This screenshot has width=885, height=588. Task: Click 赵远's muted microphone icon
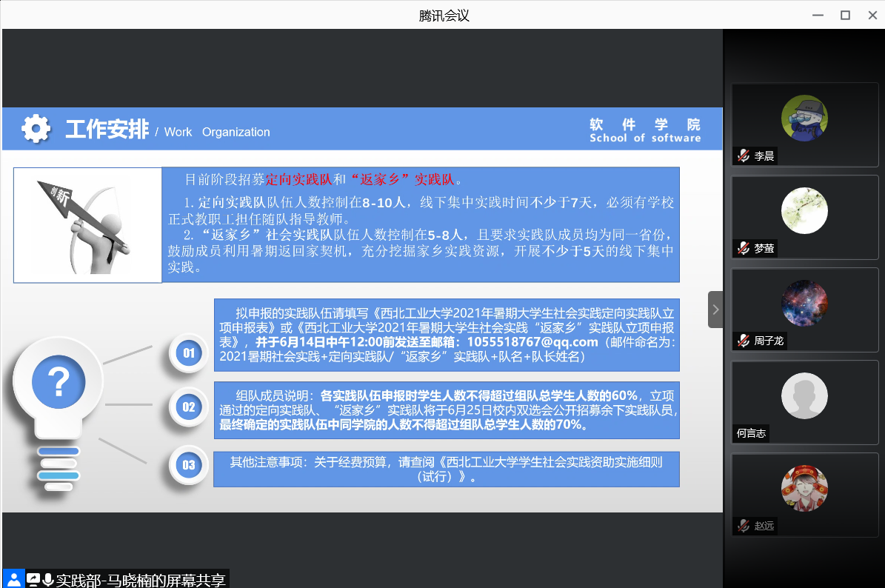click(744, 526)
